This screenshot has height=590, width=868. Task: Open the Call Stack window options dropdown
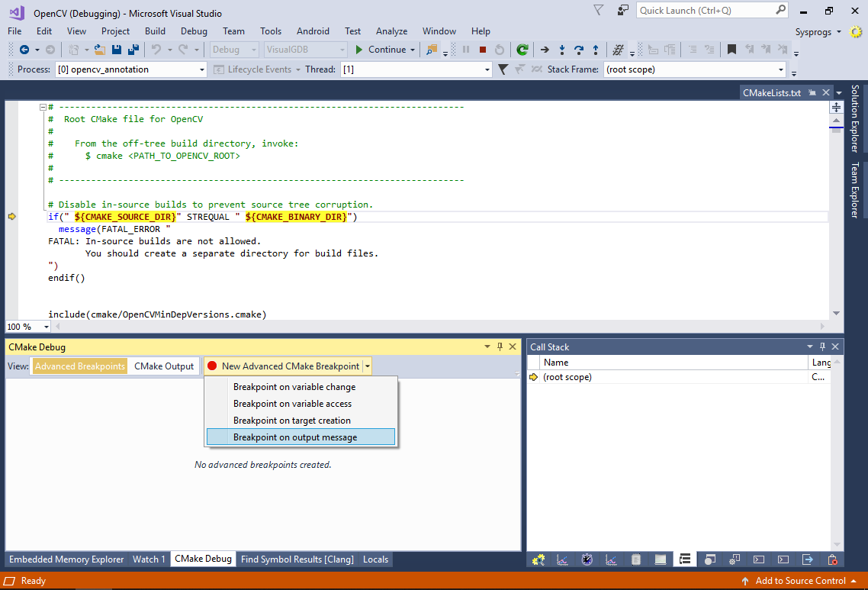810,347
